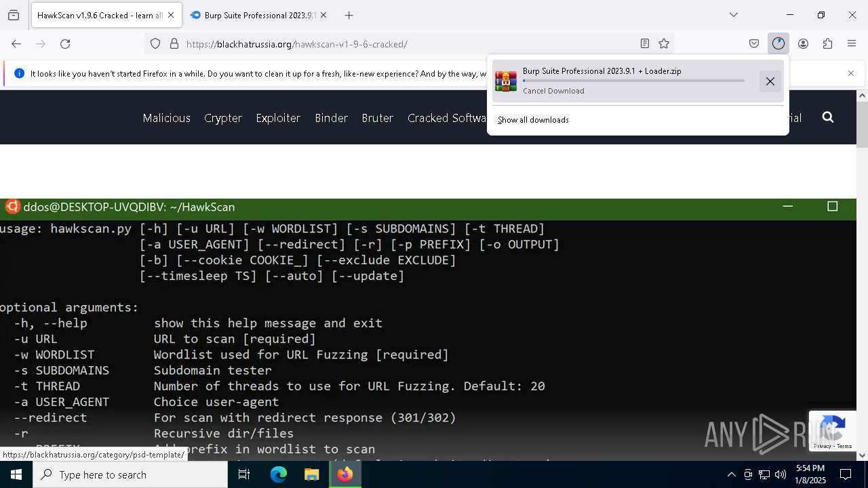View site security padlock info
Image resolution: width=868 pixels, height=488 pixels.
pyautogui.click(x=174, y=44)
